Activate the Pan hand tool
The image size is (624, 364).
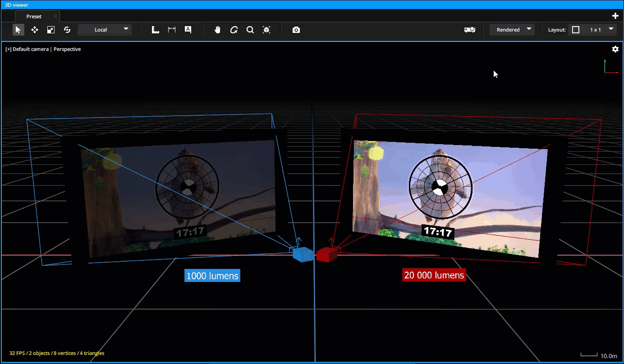(217, 30)
